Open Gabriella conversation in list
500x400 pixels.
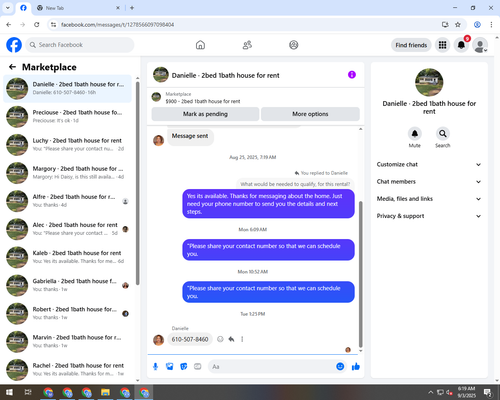tap(67, 285)
